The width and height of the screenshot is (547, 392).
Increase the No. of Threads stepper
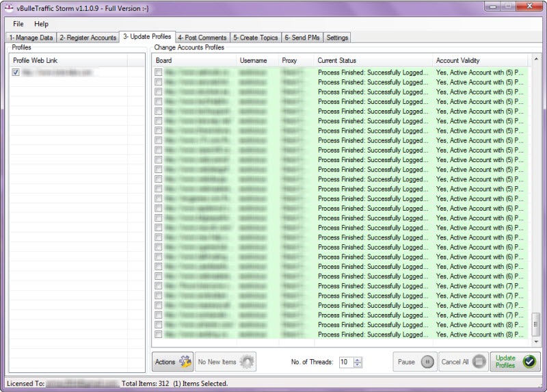point(358,359)
